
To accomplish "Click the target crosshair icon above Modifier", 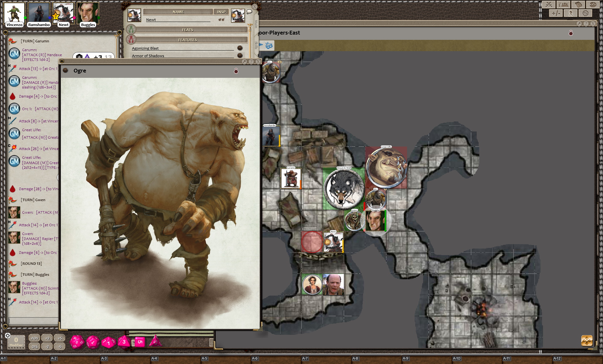I will pyautogui.click(x=8, y=335).
